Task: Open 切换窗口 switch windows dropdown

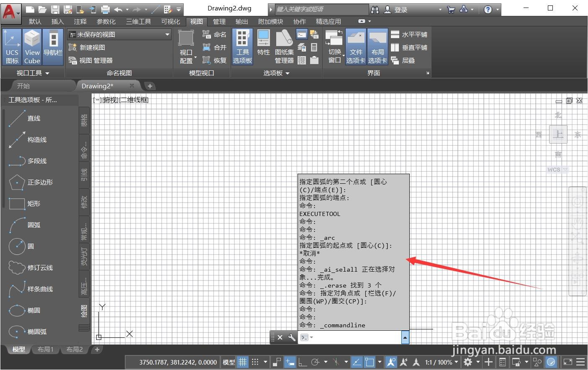Action: click(335, 47)
